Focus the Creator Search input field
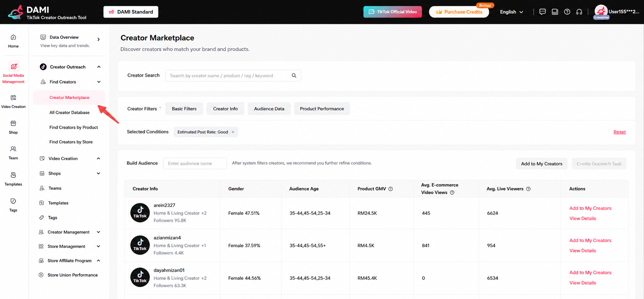 [x=233, y=76]
